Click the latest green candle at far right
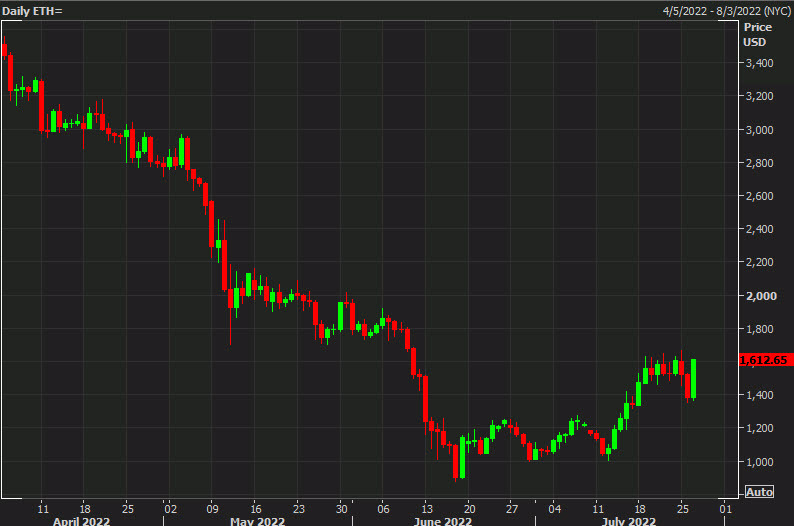 [693, 378]
